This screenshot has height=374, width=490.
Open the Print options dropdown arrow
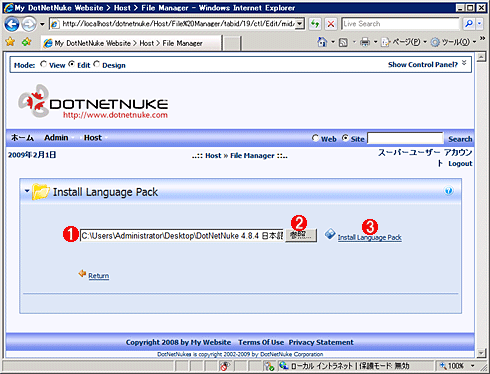click(x=375, y=42)
